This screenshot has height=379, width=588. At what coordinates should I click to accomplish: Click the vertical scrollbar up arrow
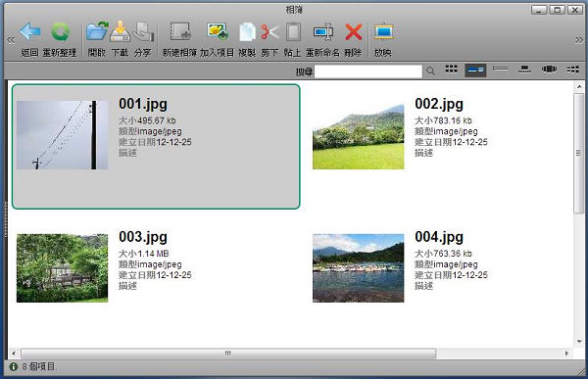click(579, 86)
